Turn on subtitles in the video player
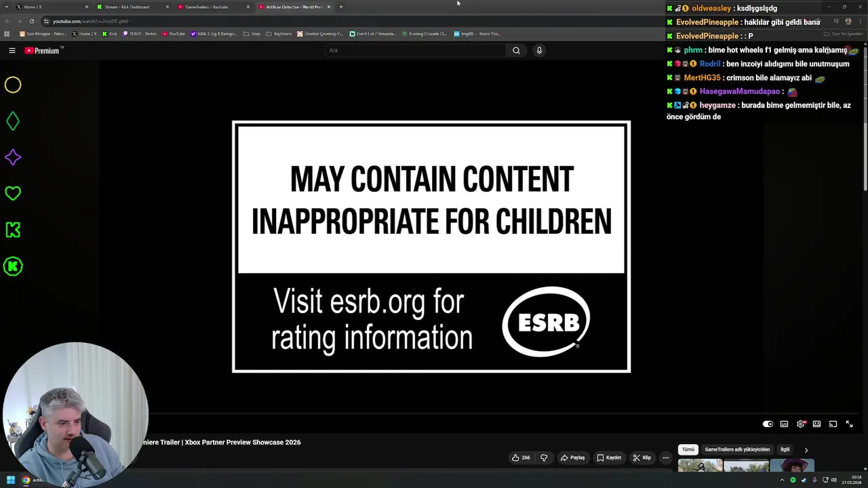 784,424
